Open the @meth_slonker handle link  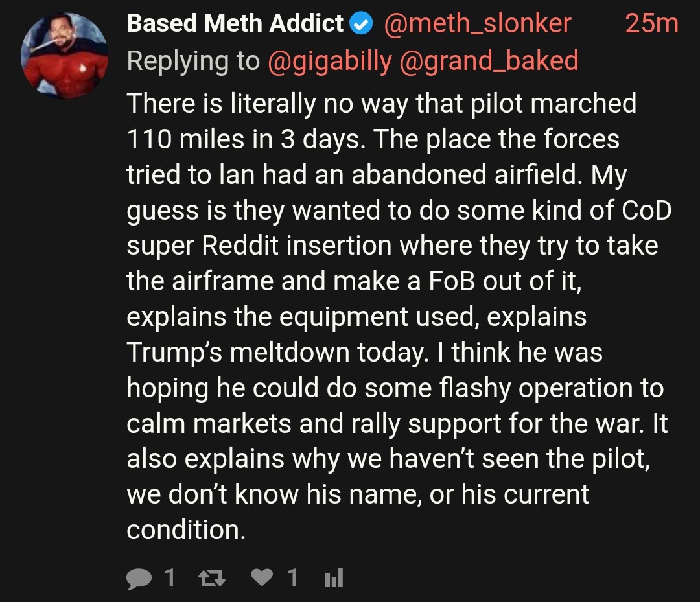click(477, 24)
